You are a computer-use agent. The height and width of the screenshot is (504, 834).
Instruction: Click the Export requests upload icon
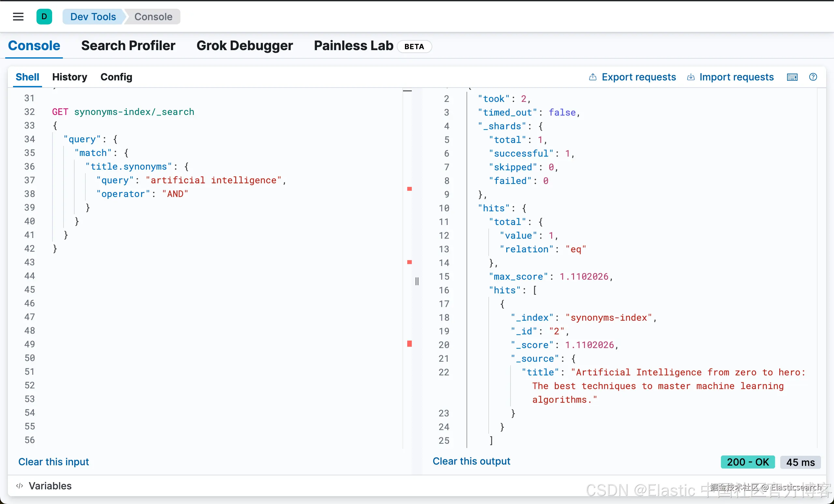[593, 77]
